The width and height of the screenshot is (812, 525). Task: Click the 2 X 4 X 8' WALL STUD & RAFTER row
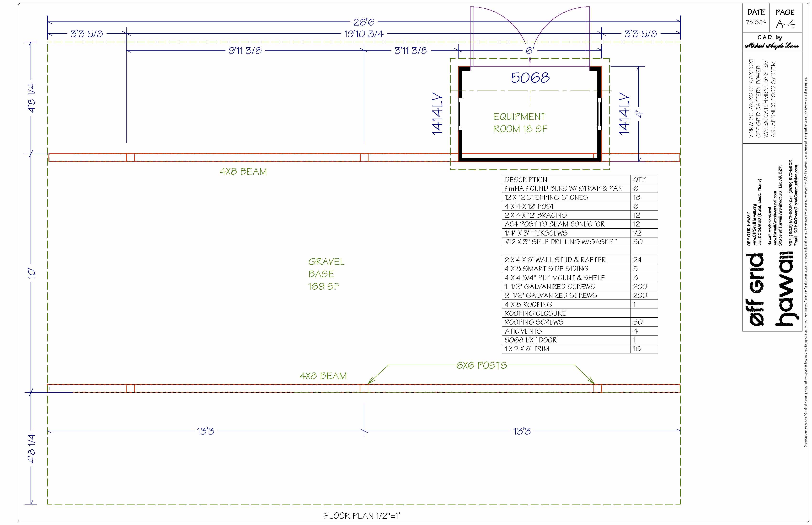coord(580,260)
